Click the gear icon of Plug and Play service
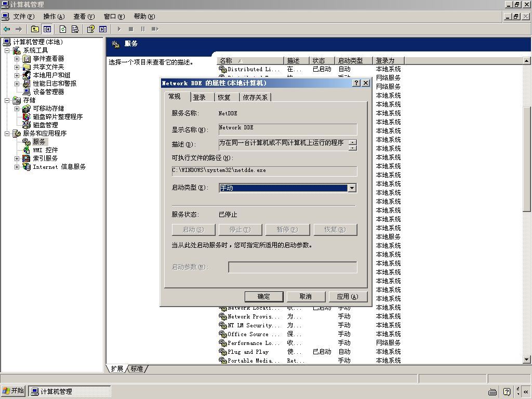 click(x=222, y=352)
